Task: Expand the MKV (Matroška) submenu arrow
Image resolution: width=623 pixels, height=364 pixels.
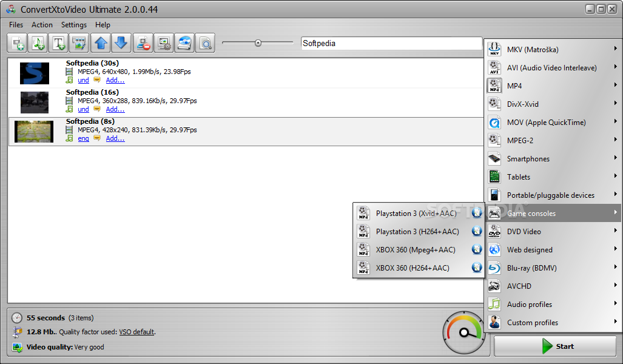Action: tap(616, 49)
